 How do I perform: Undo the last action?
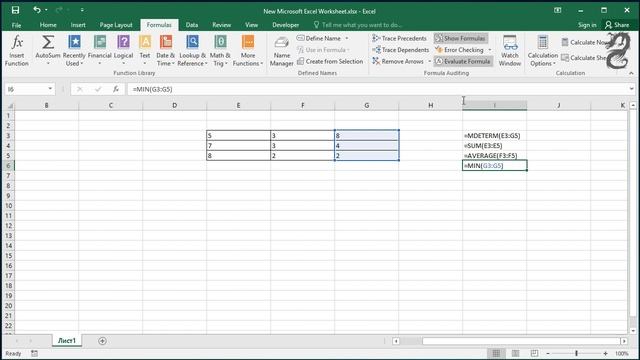click(37, 10)
